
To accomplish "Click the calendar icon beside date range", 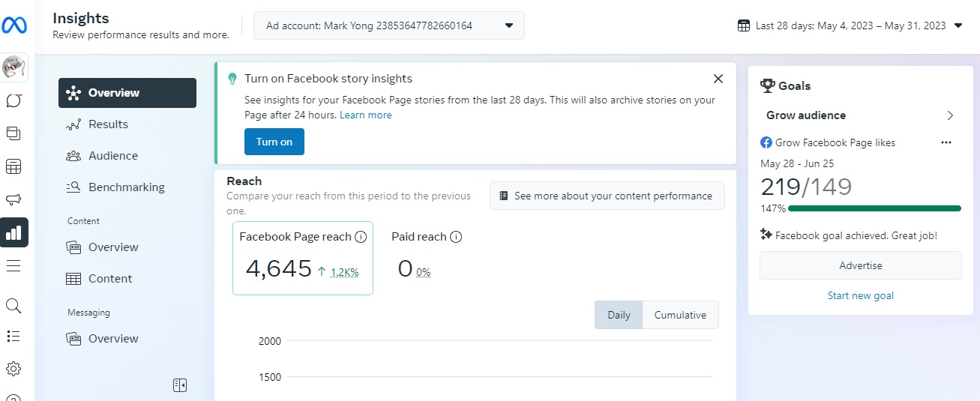I will click(x=744, y=25).
